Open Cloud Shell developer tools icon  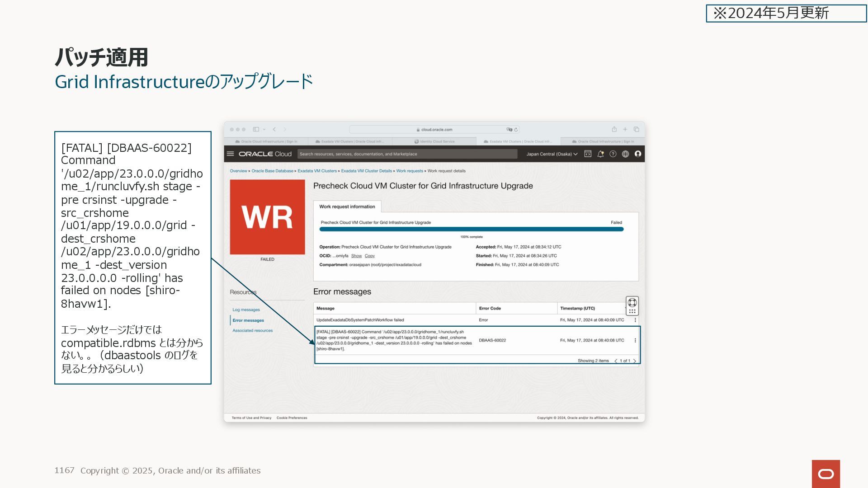tap(588, 154)
